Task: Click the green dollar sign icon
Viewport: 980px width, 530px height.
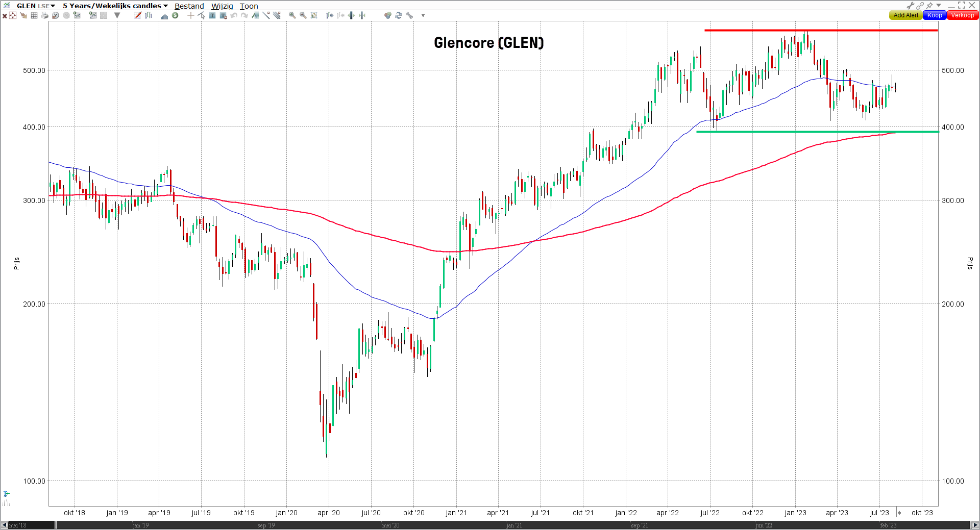Action: click(x=175, y=15)
